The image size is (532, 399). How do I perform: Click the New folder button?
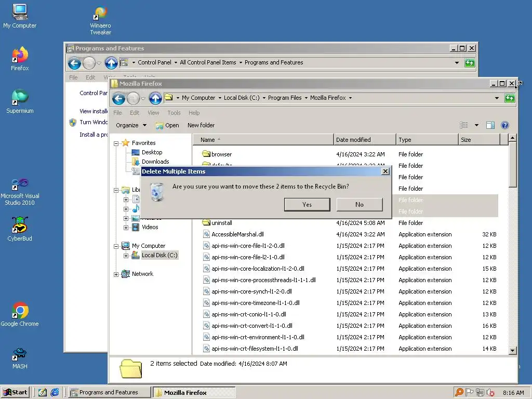pos(201,125)
